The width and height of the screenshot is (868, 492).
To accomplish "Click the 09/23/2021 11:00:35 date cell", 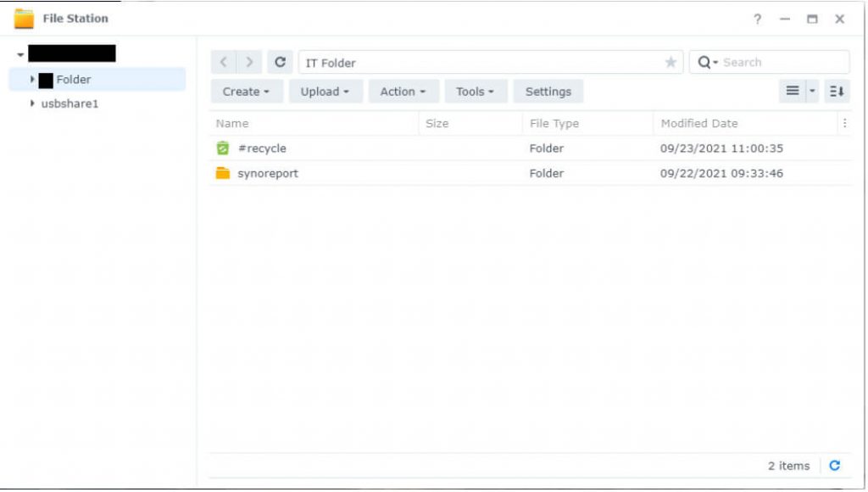I will pos(721,148).
